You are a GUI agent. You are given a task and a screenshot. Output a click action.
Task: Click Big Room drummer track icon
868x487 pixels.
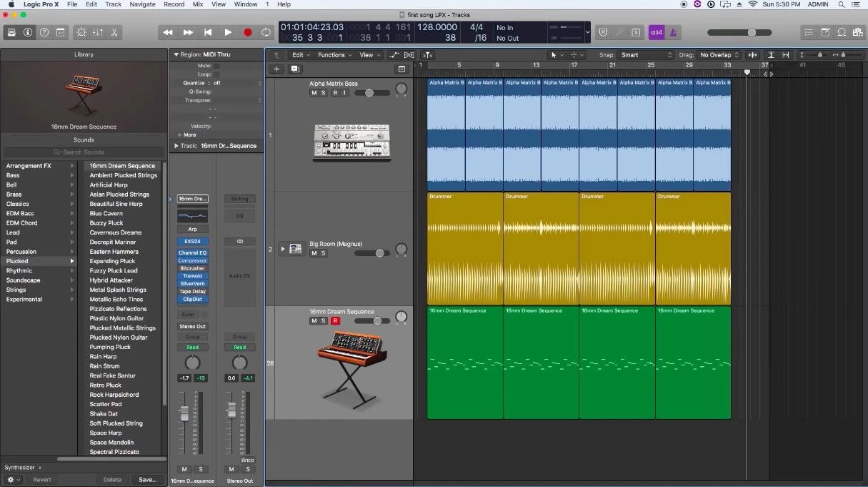point(295,249)
